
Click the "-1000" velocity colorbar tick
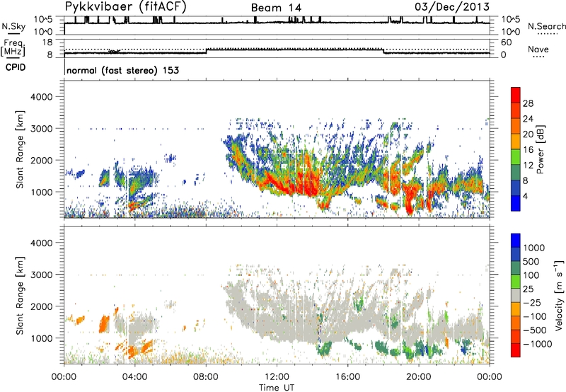[x=538, y=344]
